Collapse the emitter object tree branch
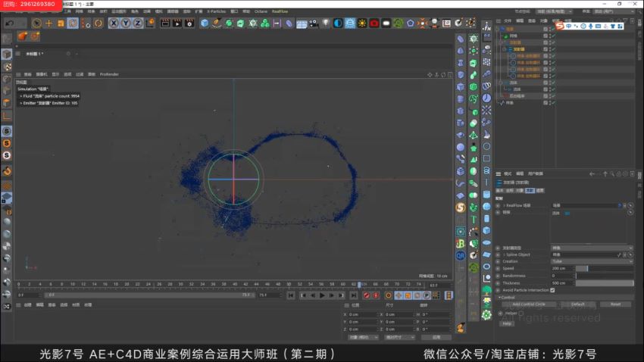644x362 pixels. click(x=505, y=49)
